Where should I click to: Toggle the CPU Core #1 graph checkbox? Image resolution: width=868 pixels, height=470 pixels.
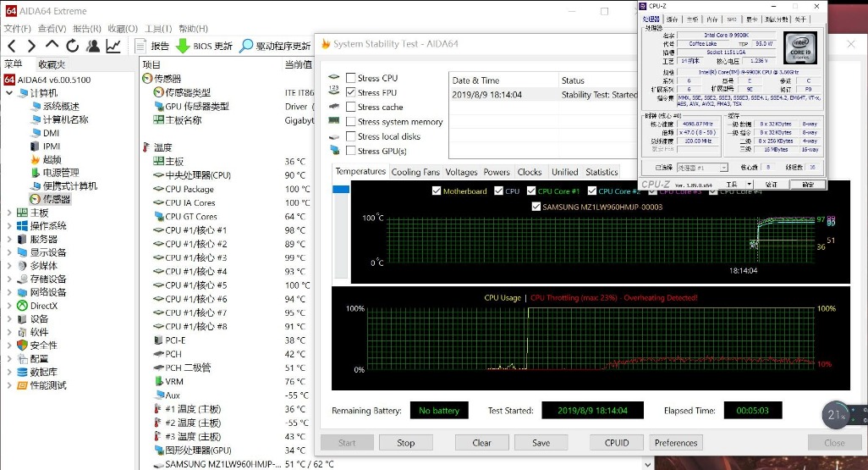[x=531, y=191]
